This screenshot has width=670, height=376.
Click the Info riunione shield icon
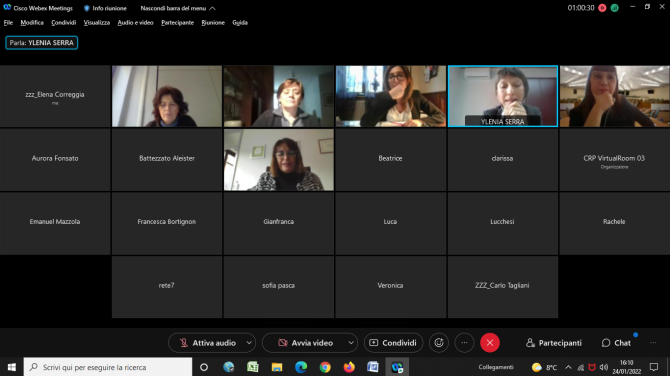(87, 8)
